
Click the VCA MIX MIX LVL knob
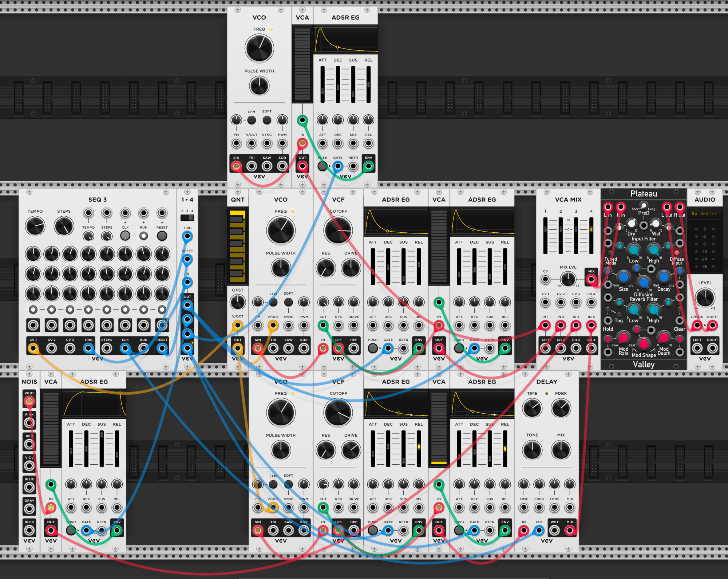[568, 280]
